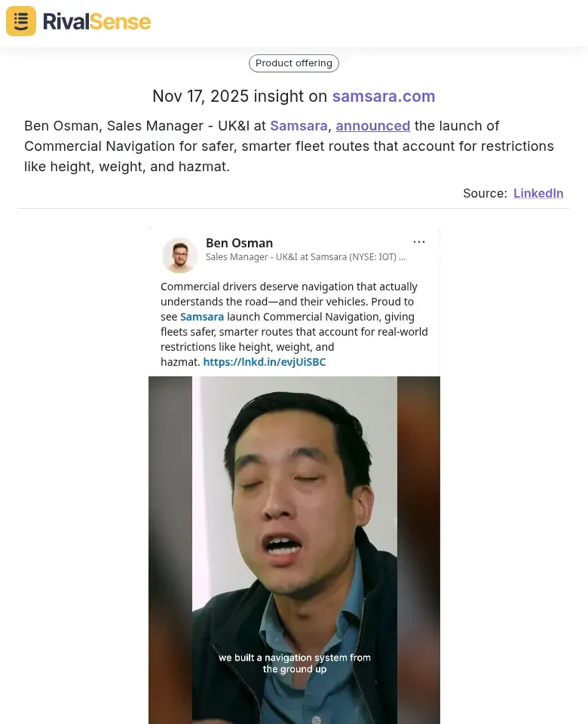Play the embedded video of the speaker
The height and width of the screenshot is (724, 588).
coord(294,550)
